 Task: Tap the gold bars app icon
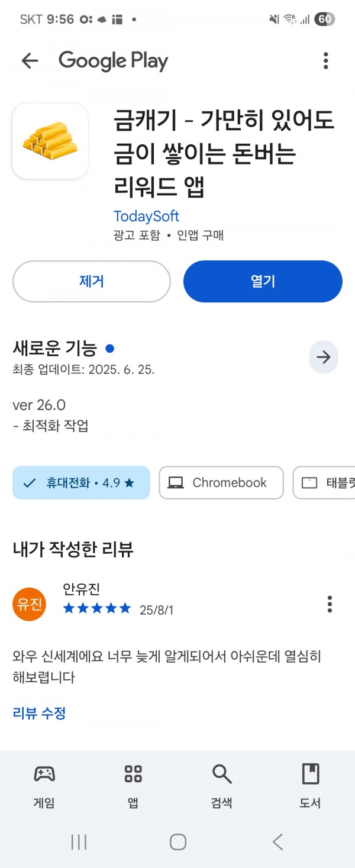pos(50,141)
